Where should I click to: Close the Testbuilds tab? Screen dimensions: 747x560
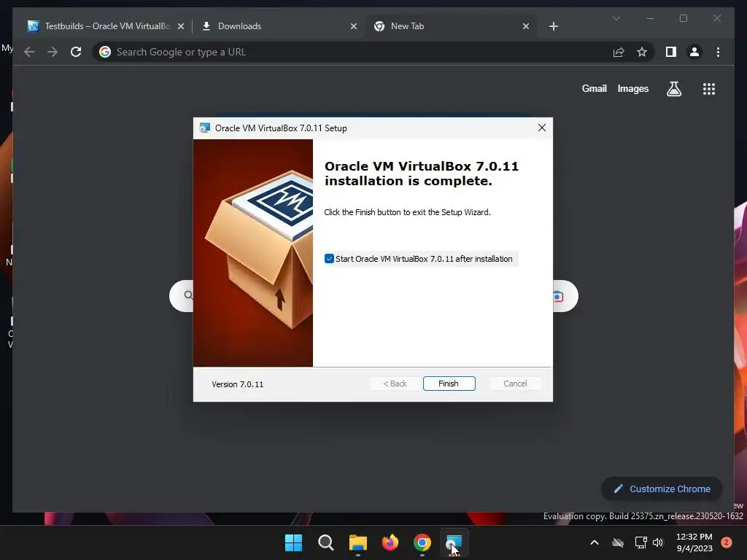click(181, 26)
